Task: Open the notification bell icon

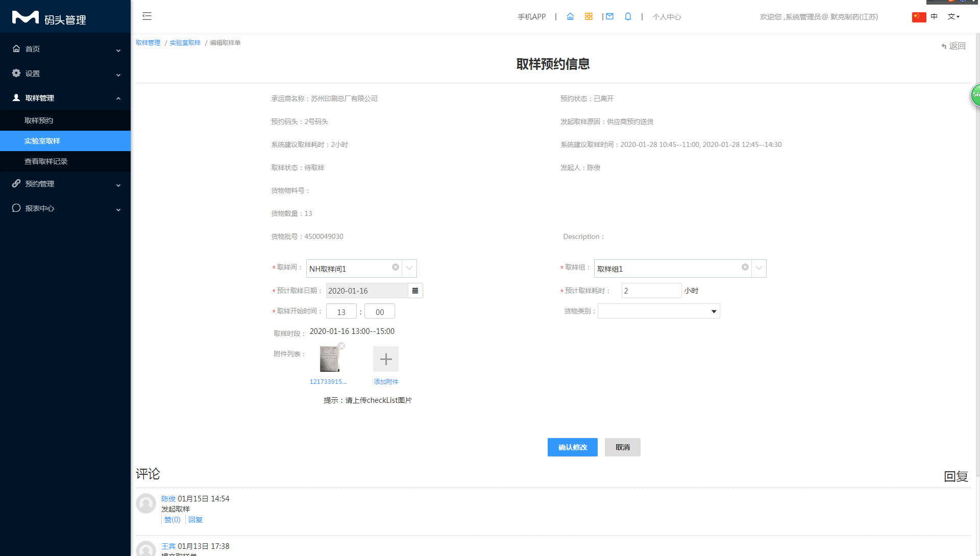Action: 628,16
